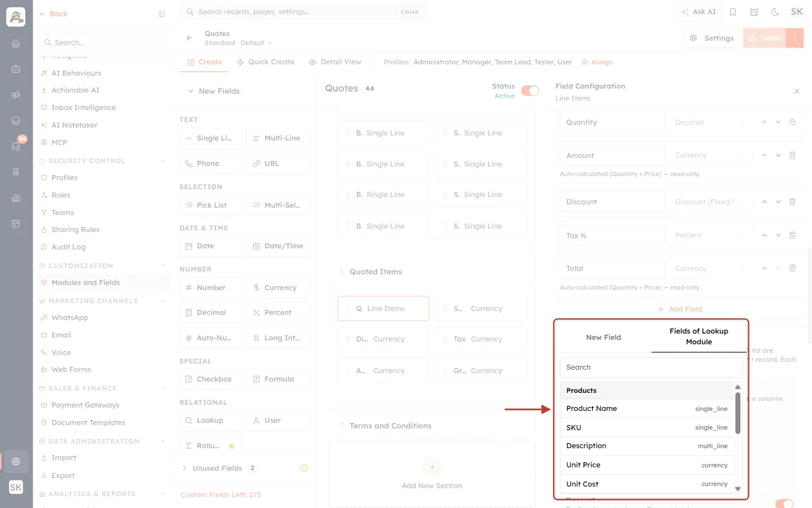Screen dimensions: 812x508
Task: Click the lock icon on Quantity row
Action: [x=792, y=122]
